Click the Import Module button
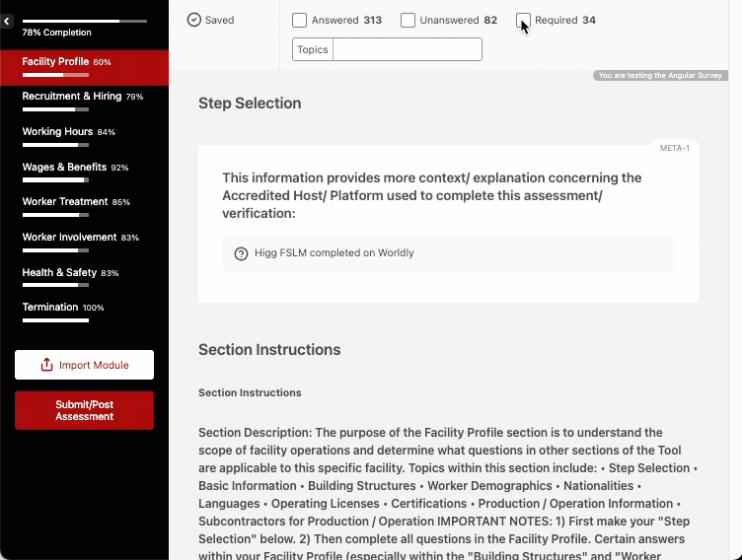Image resolution: width=742 pixels, height=560 pixels. (84, 365)
